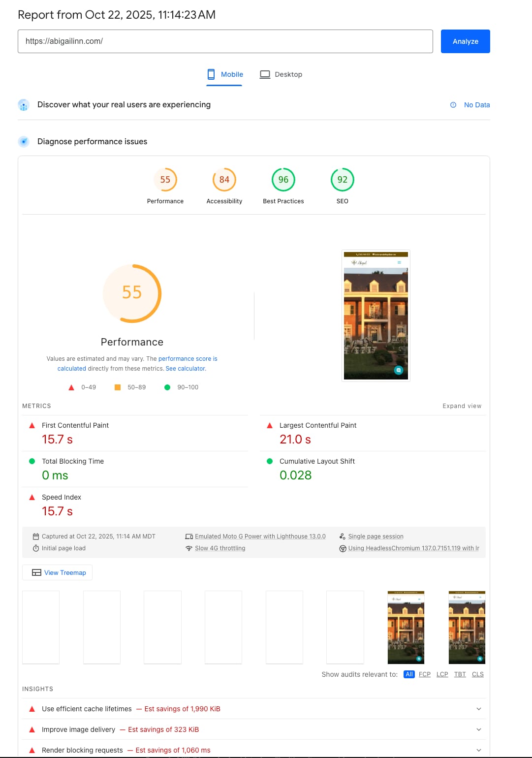Screen dimensions: 532x758
Task: Click the info icon beside No Data
Action: coord(453,105)
